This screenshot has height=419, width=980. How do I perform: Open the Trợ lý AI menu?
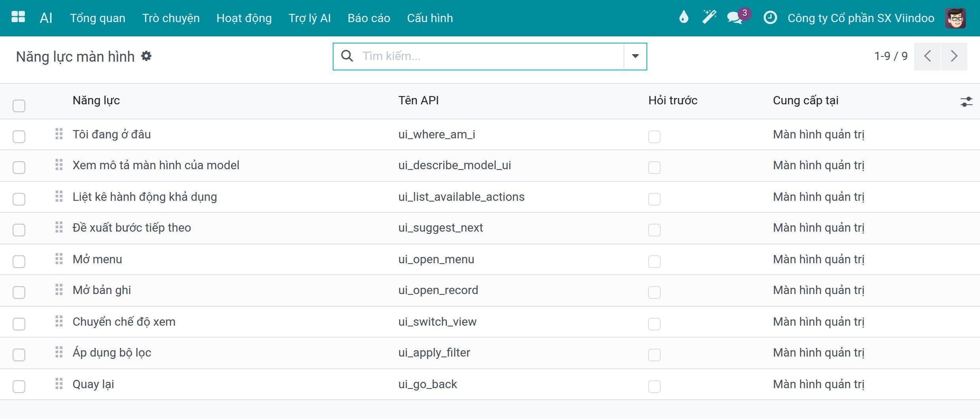click(310, 18)
